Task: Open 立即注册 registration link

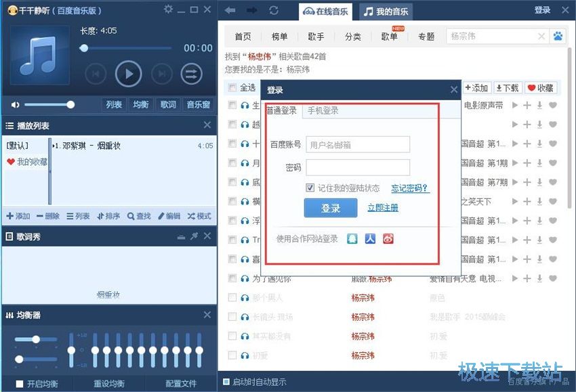Action: pyautogui.click(x=383, y=208)
